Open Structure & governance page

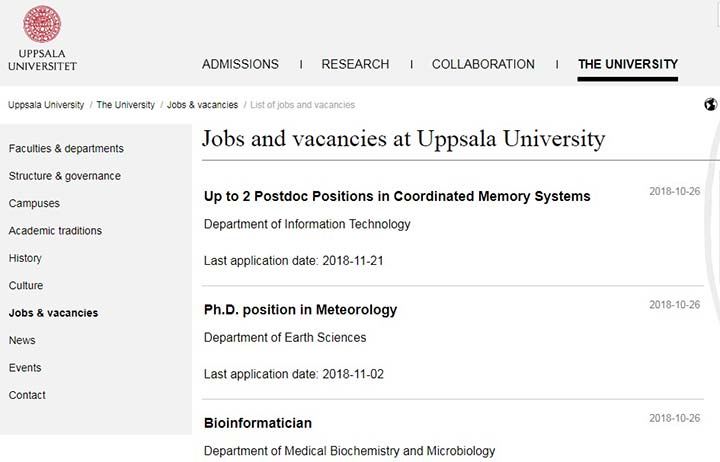pyautogui.click(x=65, y=176)
